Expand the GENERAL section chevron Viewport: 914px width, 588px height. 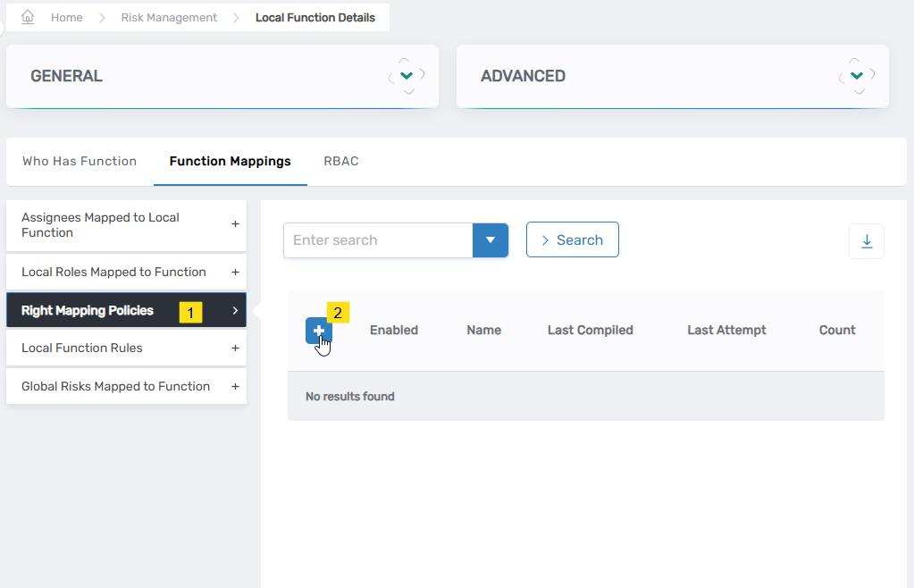coord(408,75)
